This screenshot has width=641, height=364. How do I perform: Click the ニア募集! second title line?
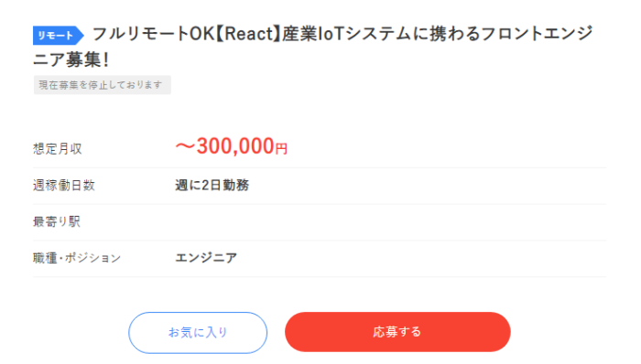tap(71, 60)
